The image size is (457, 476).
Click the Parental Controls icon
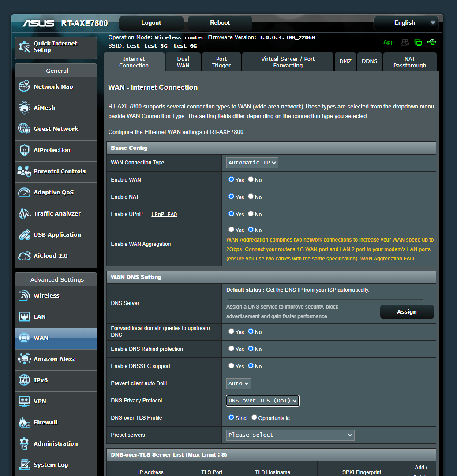click(x=24, y=171)
